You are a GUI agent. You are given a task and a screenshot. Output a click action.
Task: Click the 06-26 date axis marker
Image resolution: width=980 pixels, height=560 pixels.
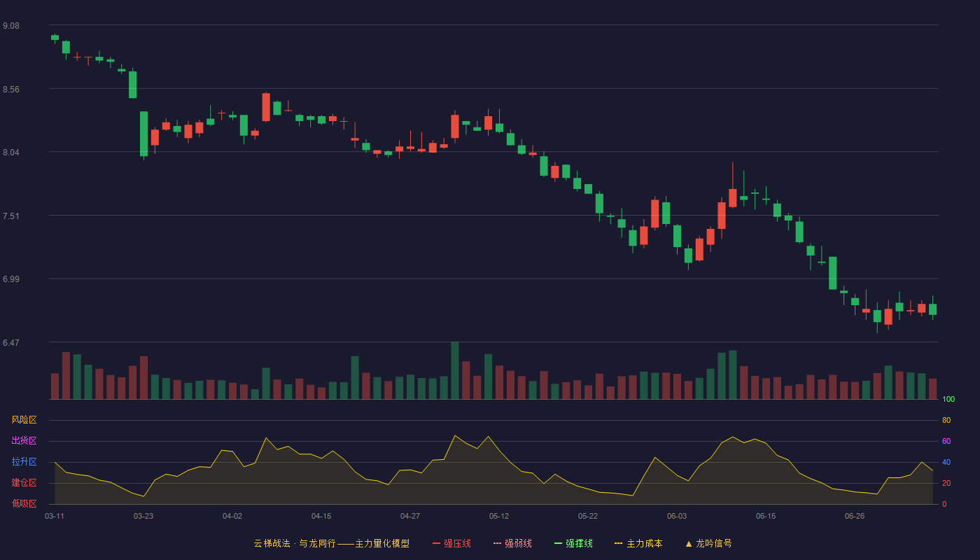click(x=855, y=516)
